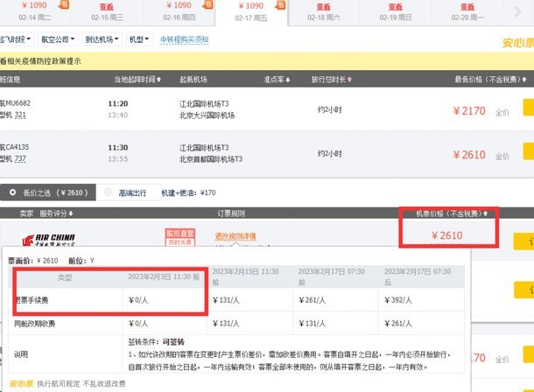The width and height of the screenshot is (534, 392).
Task: Sort sellers by 服务评分
Action: pyautogui.click(x=56, y=213)
